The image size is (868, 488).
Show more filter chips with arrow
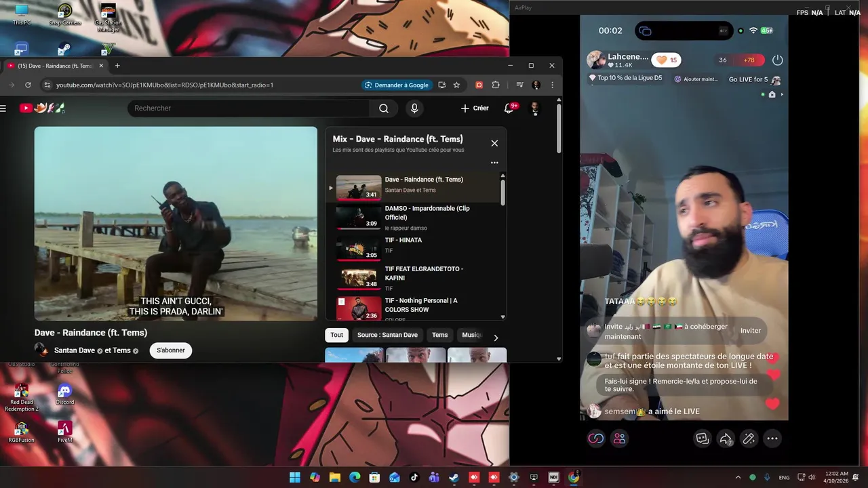(x=496, y=337)
